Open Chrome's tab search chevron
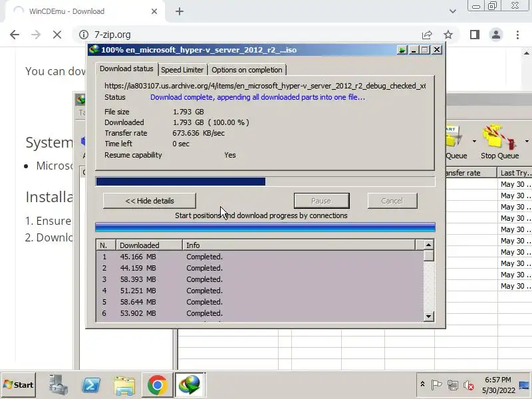Image resolution: width=532 pixels, height=399 pixels. (x=453, y=11)
